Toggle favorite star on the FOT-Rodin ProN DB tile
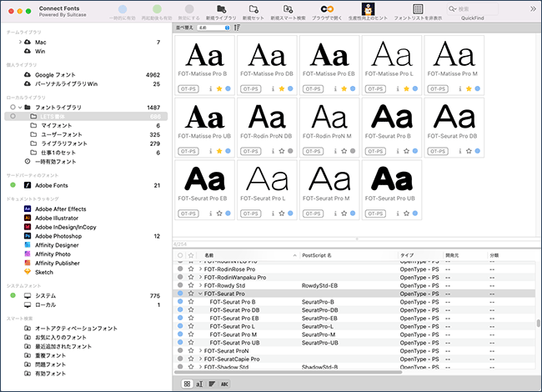Image resolution: width=542 pixels, height=392 pixels. [282, 151]
